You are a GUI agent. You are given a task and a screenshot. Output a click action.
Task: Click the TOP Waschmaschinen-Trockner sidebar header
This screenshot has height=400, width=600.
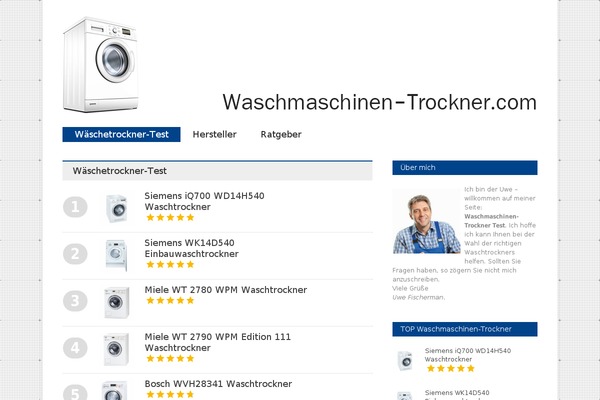[x=465, y=329]
